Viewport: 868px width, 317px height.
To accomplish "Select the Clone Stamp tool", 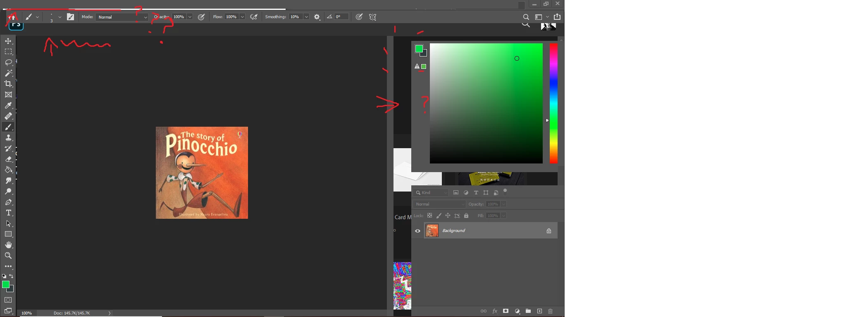I will tap(8, 138).
